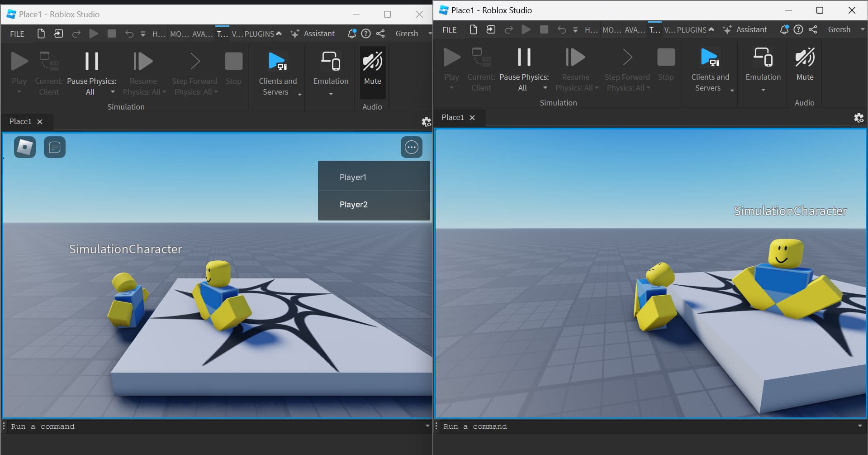Toggle the viewport overflow menu button
The height and width of the screenshot is (455, 868).
(x=411, y=147)
